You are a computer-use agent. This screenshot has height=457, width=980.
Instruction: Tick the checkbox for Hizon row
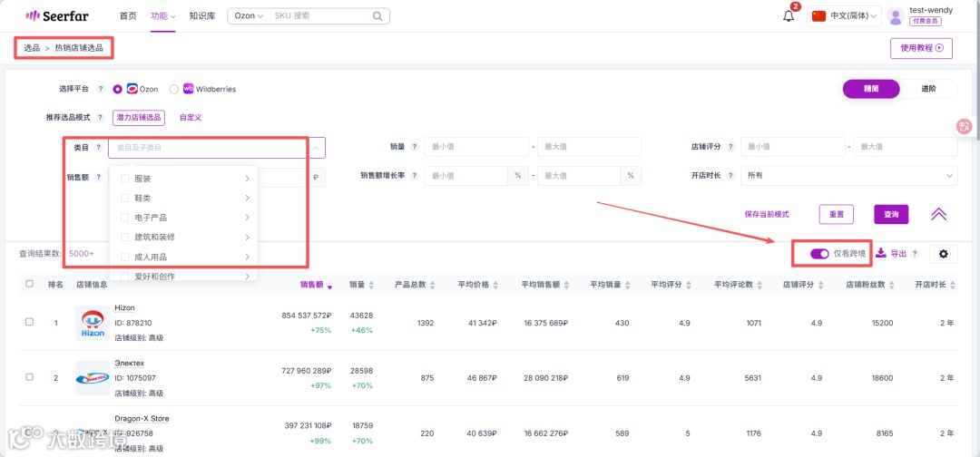(x=29, y=322)
